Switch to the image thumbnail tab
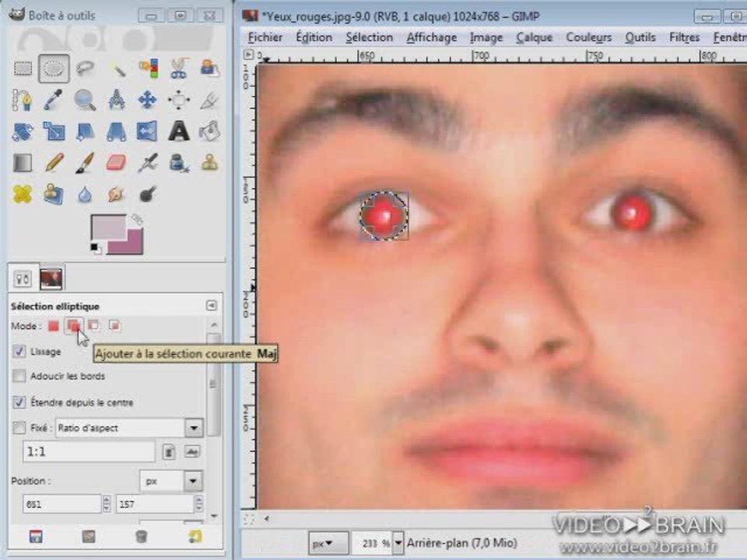Screen dimensions: 747x560 coord(51,278)
